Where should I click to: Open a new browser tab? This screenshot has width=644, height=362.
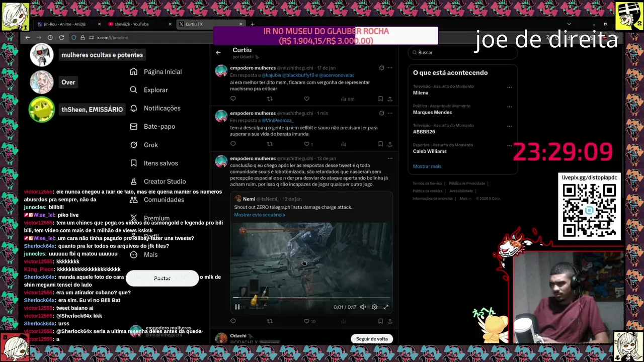coord(253,24)
